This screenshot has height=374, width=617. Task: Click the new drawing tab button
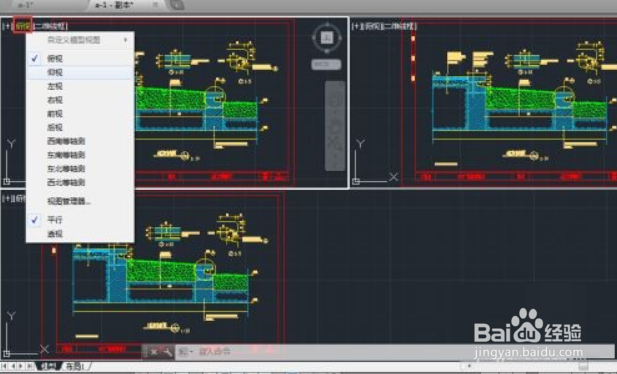[176, 5]
